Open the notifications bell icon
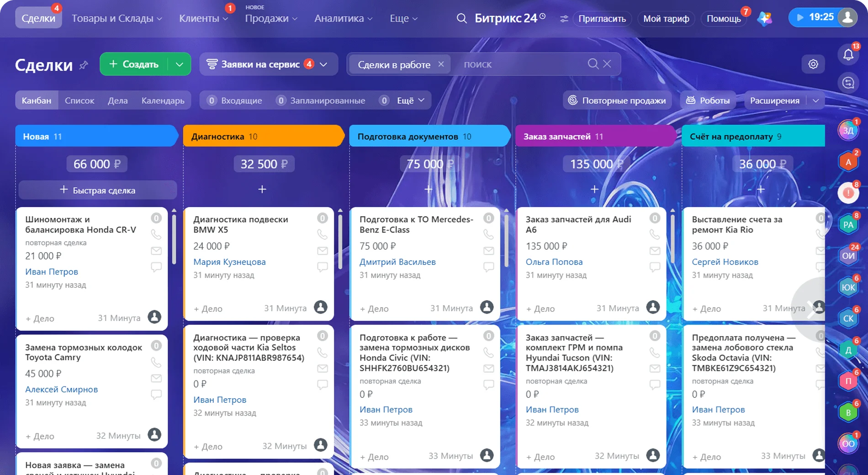The image size is (868, 475). tap(848, 55)
